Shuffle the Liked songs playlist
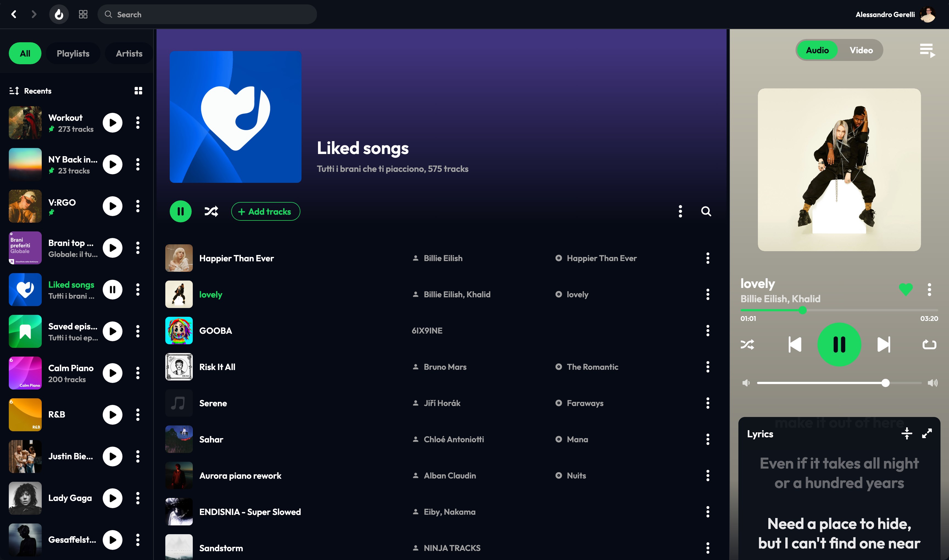The image size is (949, 560). (211, 211)
